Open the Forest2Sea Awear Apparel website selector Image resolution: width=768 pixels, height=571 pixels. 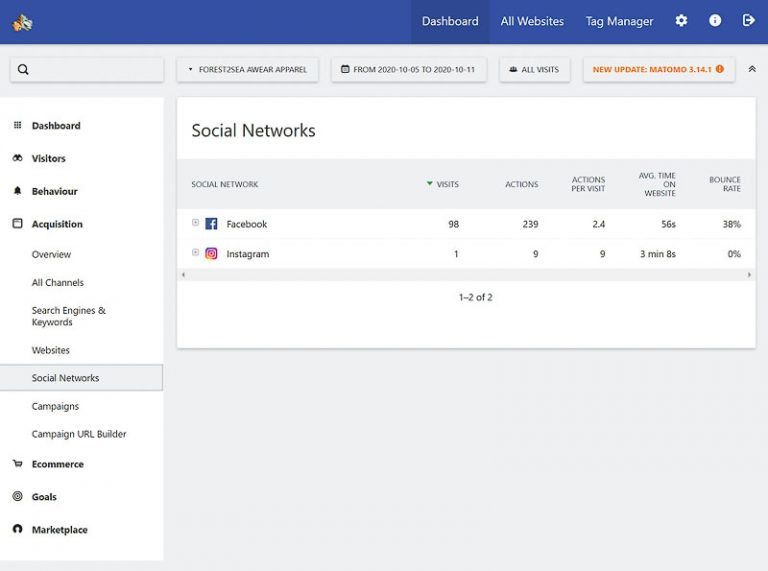tap(247, 70)
